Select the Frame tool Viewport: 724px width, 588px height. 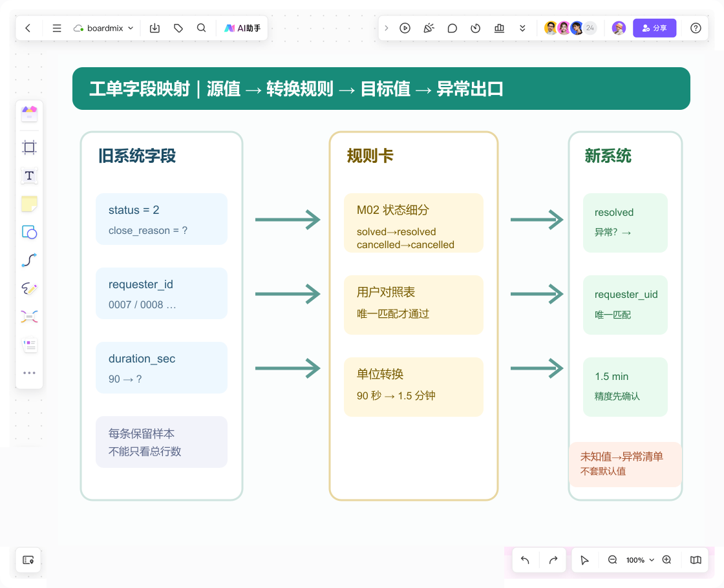(x=29, y=147)
